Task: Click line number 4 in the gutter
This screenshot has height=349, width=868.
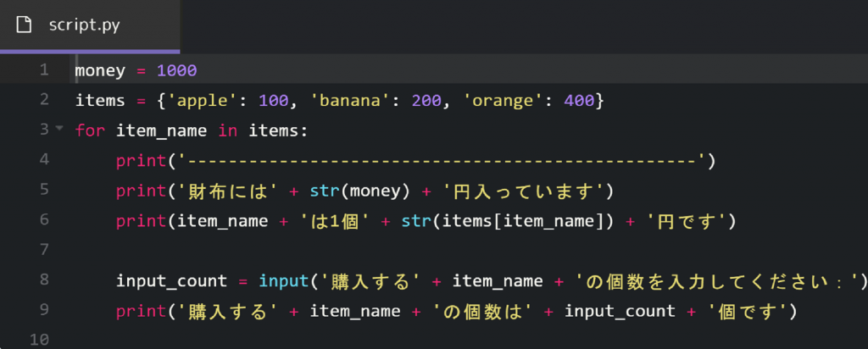Action: click(44, 160)
